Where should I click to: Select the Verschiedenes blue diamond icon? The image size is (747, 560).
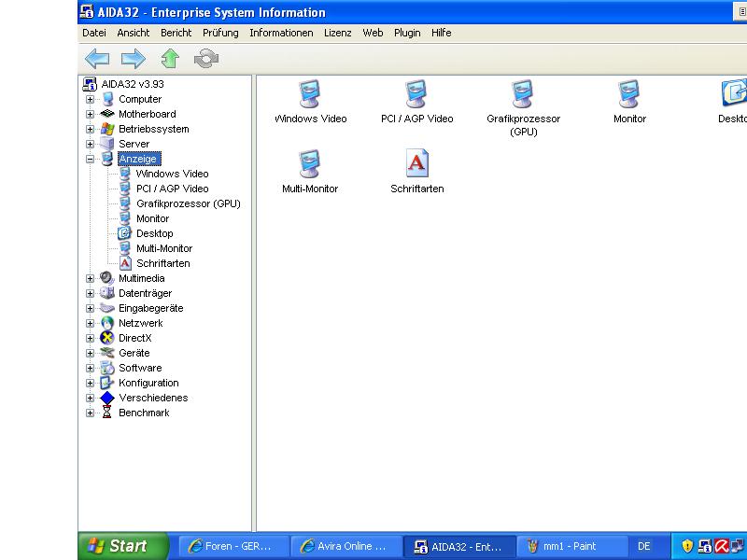[x=107, y=398]
